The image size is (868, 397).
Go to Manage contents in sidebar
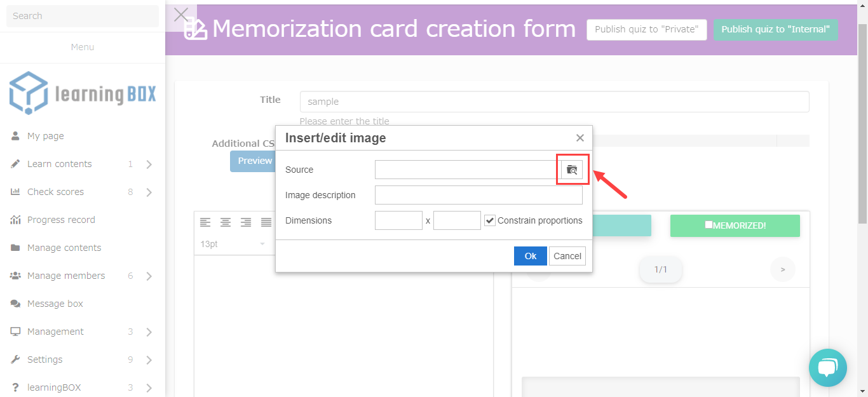[x=64, y=248]
